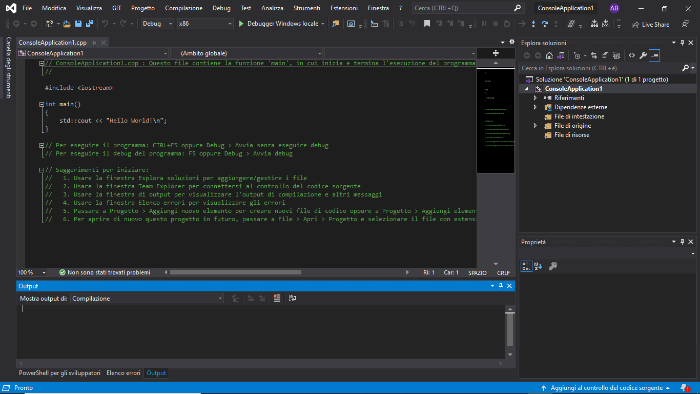The height and width of the screenshot is (394, 700).
Task: Click Sync with active document icon
Action: pos(594,55)
